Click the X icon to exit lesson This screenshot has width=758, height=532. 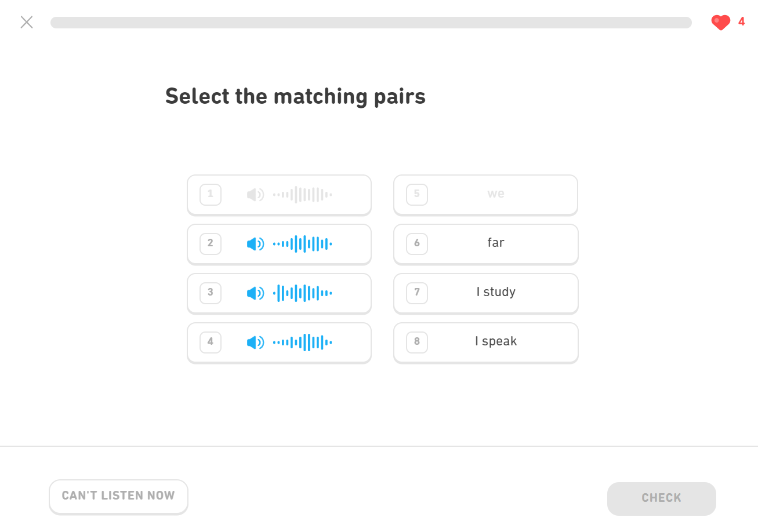point(27,23)
